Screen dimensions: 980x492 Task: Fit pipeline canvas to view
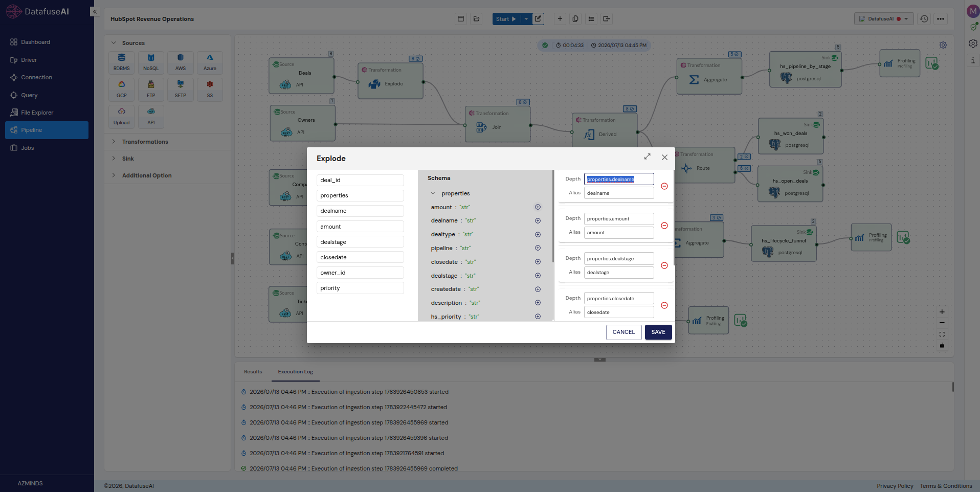(942, 334)
